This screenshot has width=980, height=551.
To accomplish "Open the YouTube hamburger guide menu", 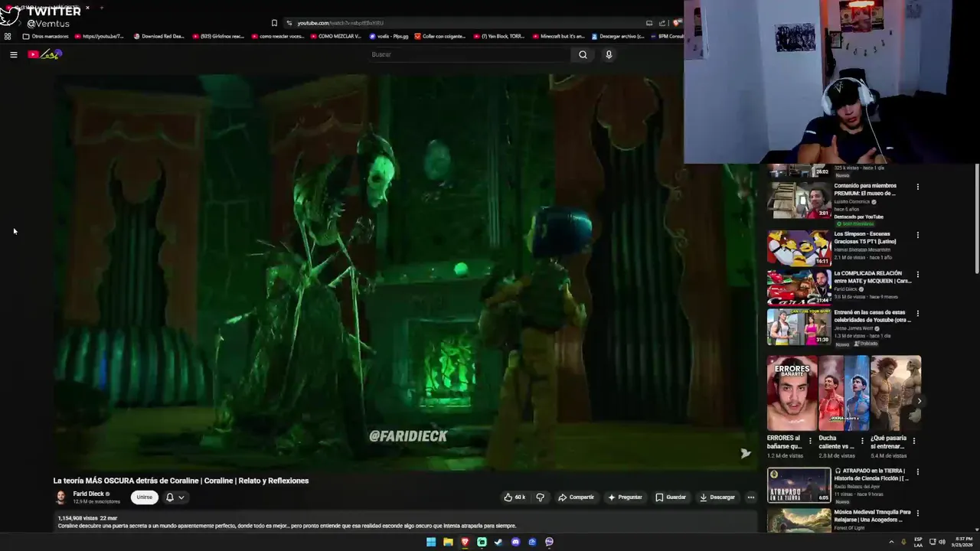I will (x=13, y=54).
